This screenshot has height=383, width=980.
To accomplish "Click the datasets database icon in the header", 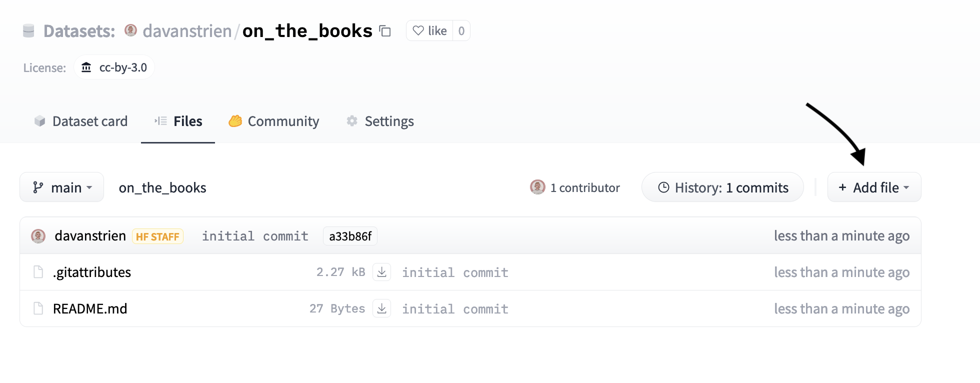I will coord(28,30).
